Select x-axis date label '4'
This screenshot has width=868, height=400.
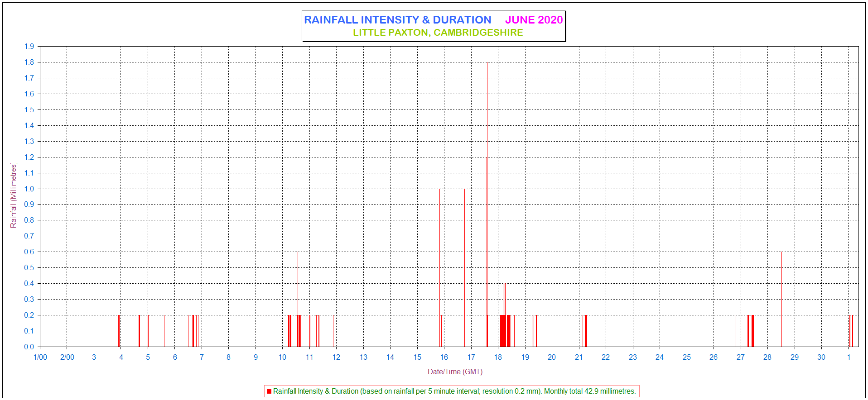(x=121, y=357)
